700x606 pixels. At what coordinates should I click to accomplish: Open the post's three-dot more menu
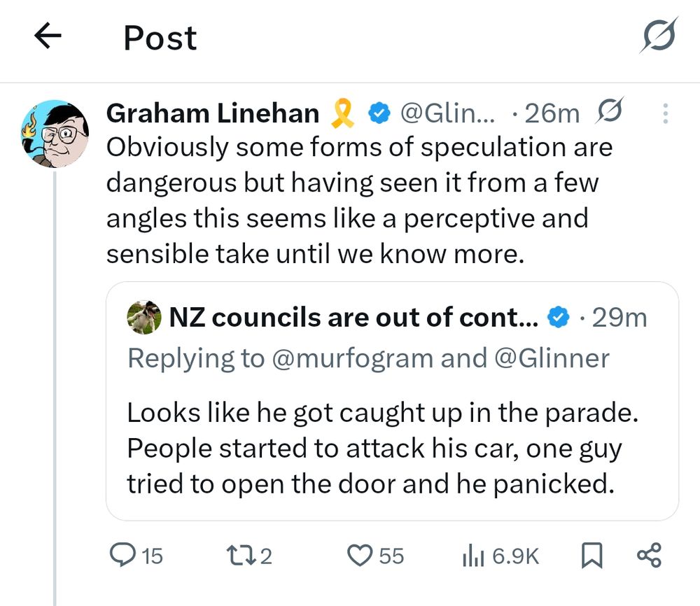pyautogui.click(x=665, y=113)
